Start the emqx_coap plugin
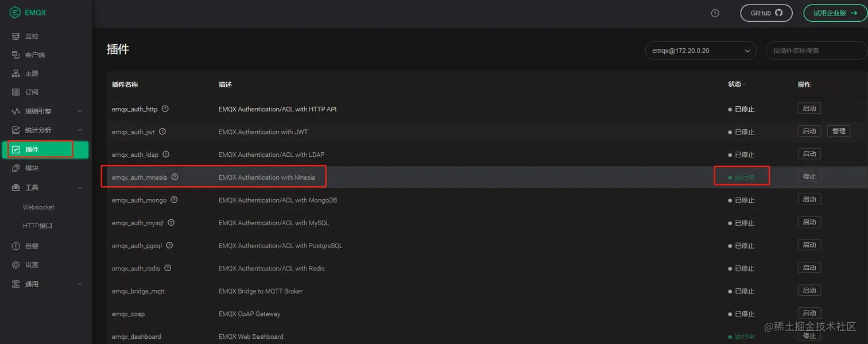The width and height of the screenshot is (868, 344). click(x=809, y=313)
